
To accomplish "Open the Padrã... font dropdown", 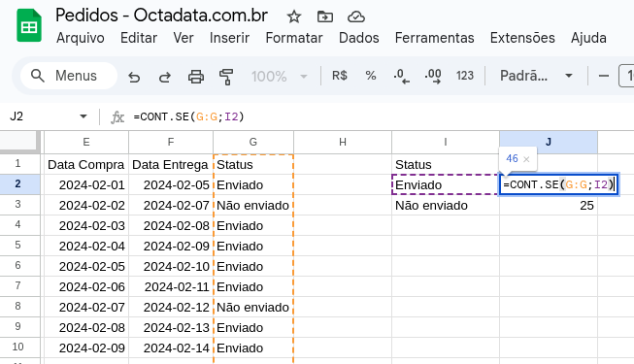I will click(536, 76).
